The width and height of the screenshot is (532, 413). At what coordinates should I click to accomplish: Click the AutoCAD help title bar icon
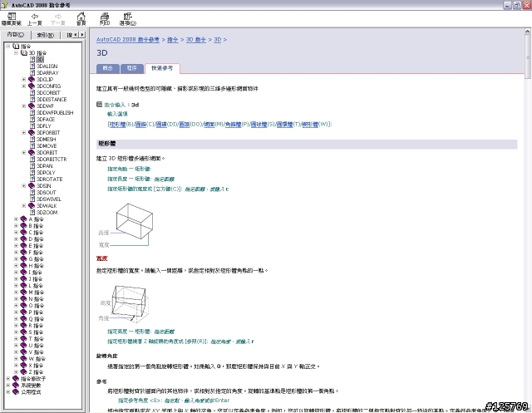[5, 5]
